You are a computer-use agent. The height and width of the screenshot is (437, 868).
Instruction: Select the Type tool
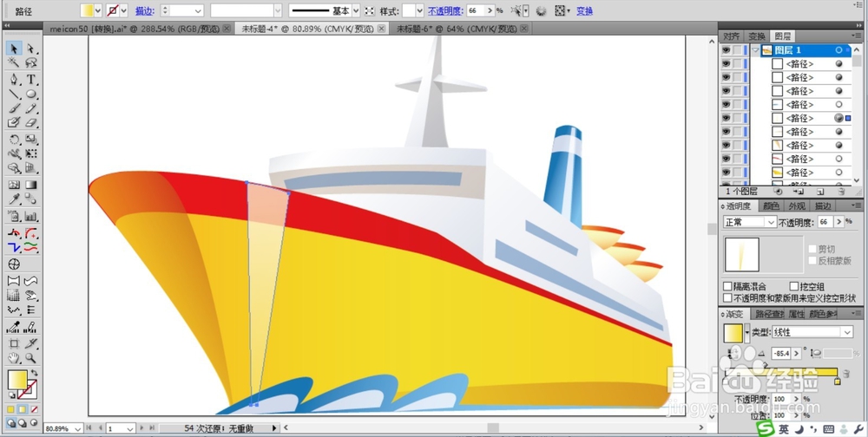(x=31, y=80)
